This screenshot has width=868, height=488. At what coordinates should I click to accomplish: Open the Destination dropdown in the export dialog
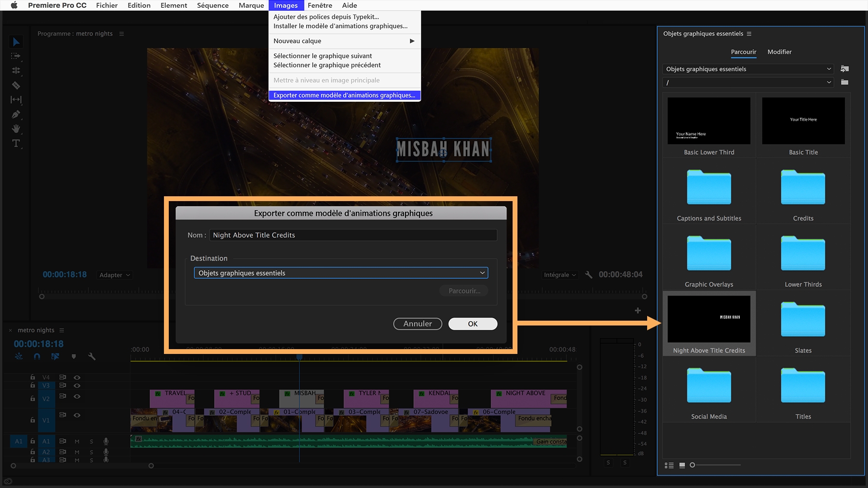[340, 272]
